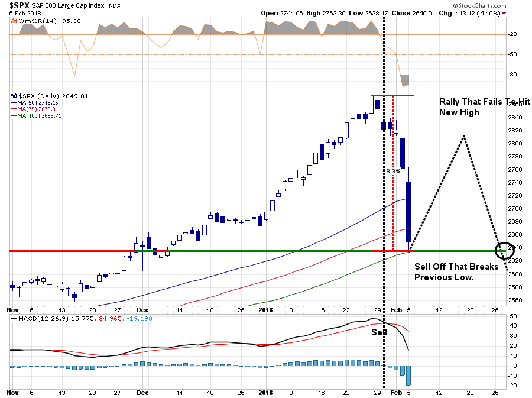Select the MA(50) 2716.15 legend entry
Screen dimensions: 532x398
[x=35, y=102]
